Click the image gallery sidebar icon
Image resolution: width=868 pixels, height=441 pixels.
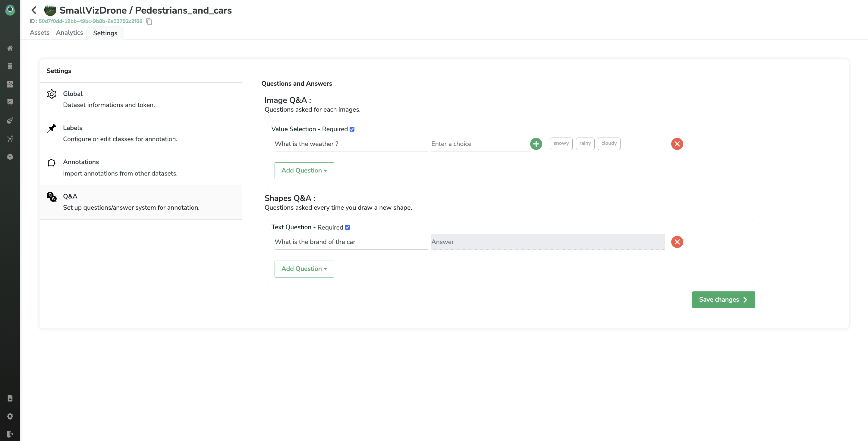pyautogui.click(x=10, y=84)
